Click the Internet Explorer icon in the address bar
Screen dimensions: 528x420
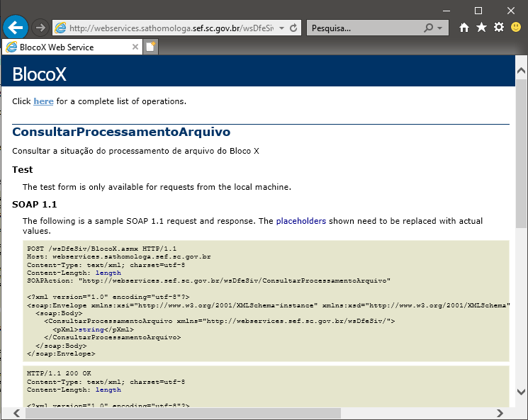tap(60, 28)
